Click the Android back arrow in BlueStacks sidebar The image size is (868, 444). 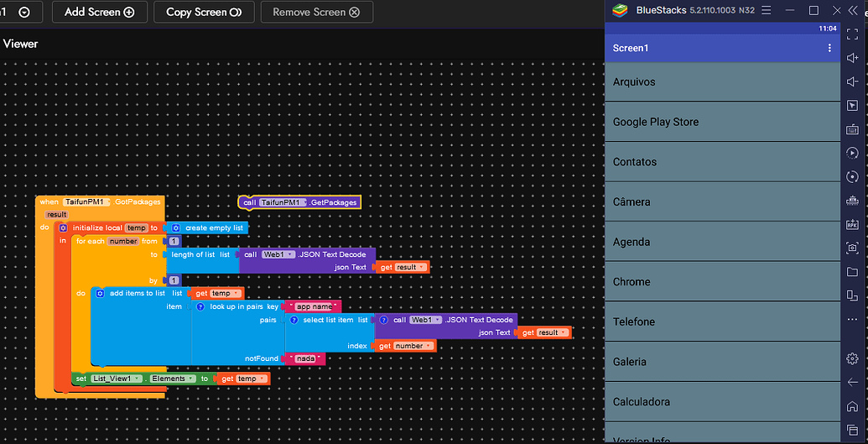point(853,383)
